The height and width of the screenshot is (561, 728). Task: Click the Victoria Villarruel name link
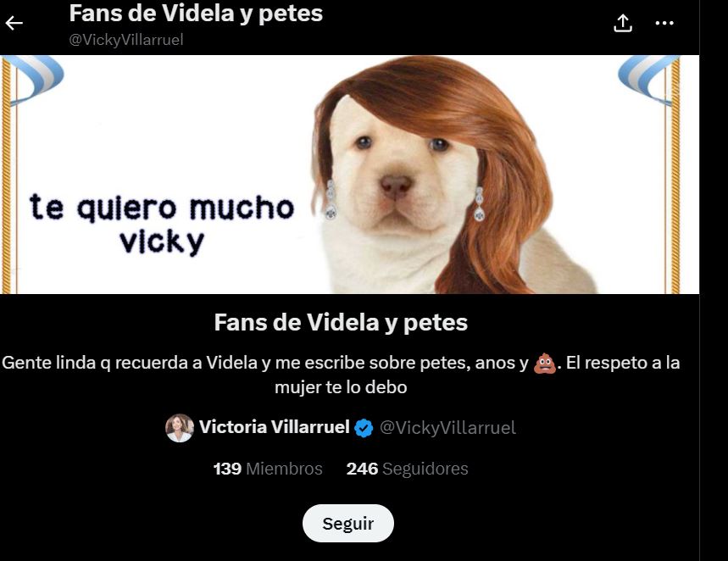(x=274, y=427)
